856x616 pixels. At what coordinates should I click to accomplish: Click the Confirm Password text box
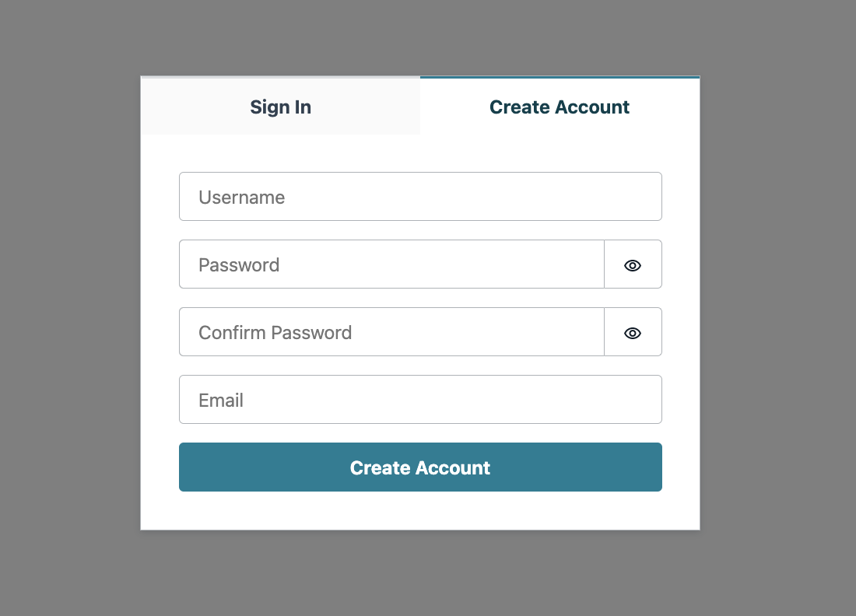(389, 332)
